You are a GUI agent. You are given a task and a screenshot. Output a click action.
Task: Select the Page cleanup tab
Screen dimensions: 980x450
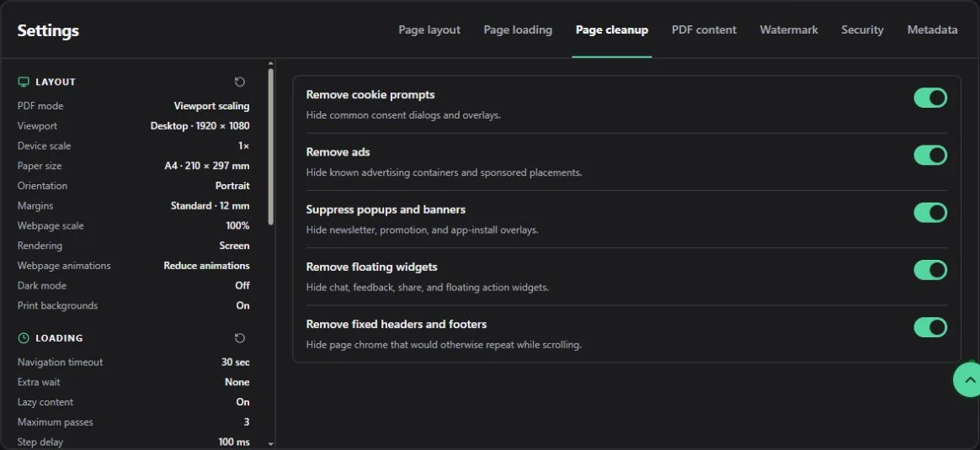[612, 30]
